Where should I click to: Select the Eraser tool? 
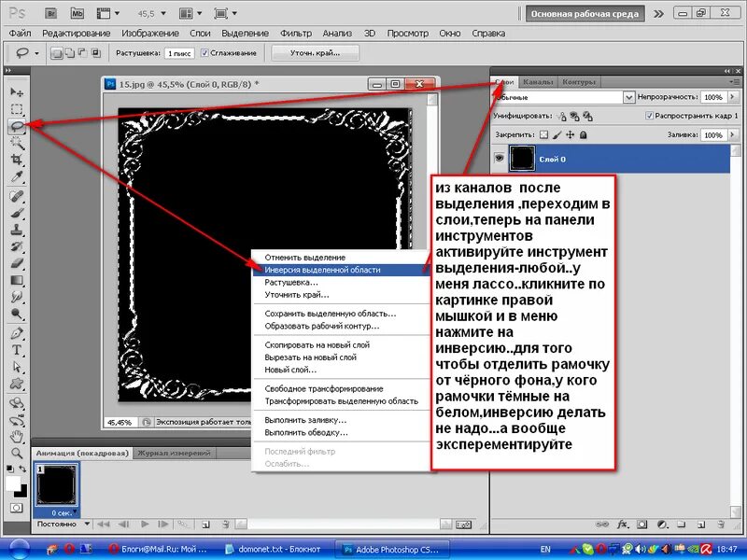(x=17, y=263)
